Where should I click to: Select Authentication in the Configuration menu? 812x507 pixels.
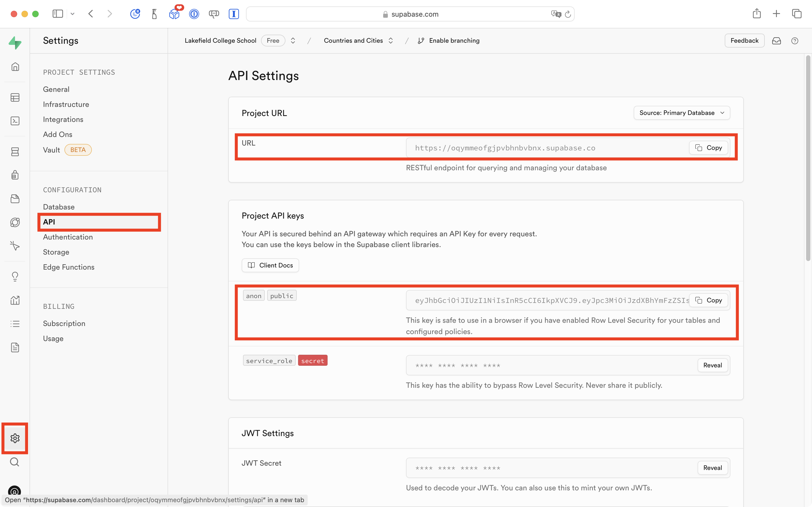point(68,237)
